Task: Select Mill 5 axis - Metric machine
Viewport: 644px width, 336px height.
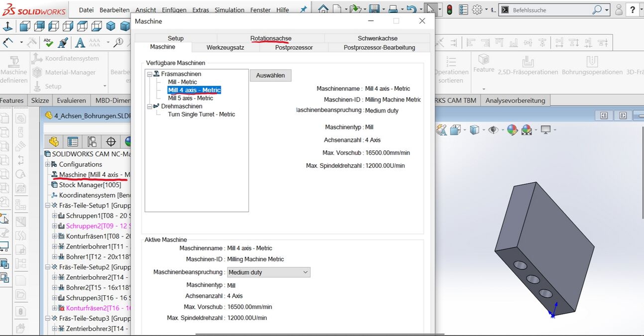Action: click(190, 98)
